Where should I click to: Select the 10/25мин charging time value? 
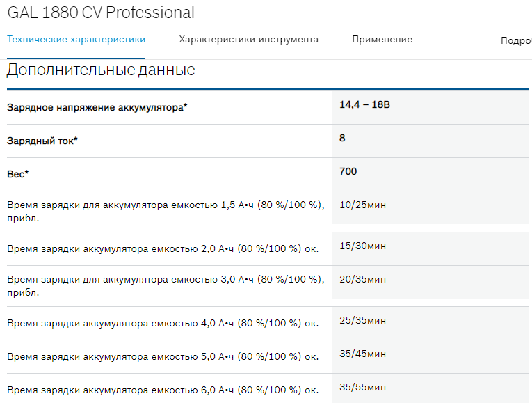(362, 205)
